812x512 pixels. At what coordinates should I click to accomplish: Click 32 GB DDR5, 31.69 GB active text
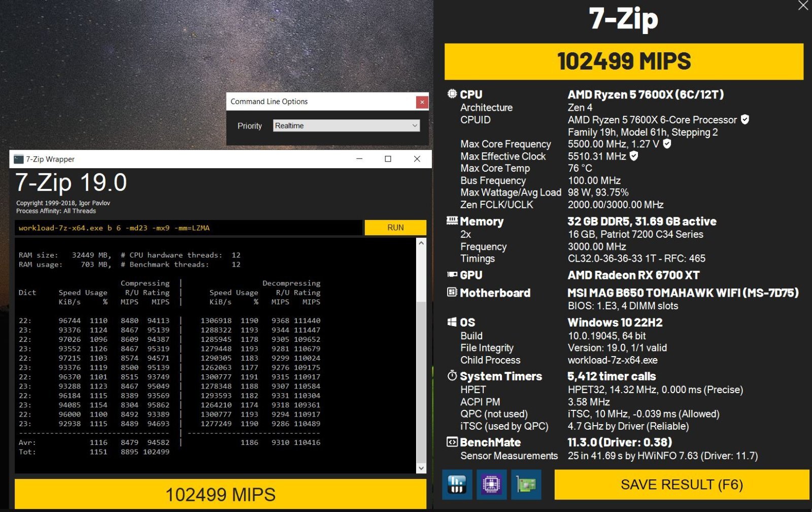pos(642,221)
